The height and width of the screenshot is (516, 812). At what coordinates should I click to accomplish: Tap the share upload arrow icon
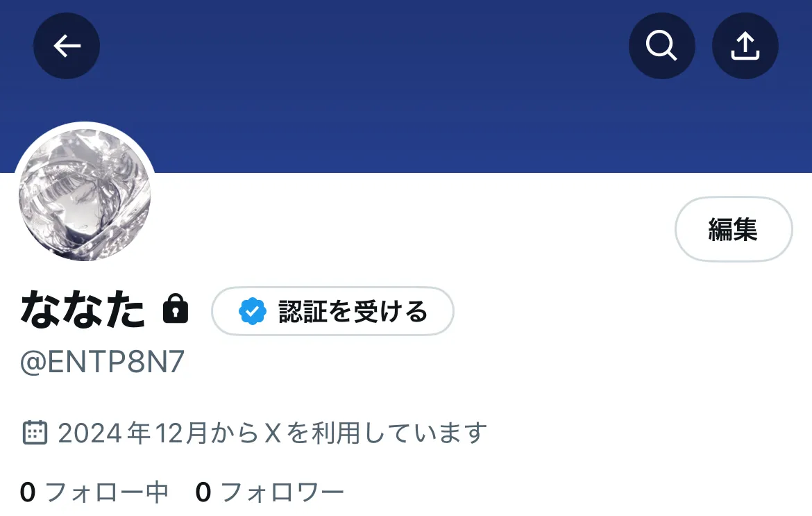[x=745, y=46]
